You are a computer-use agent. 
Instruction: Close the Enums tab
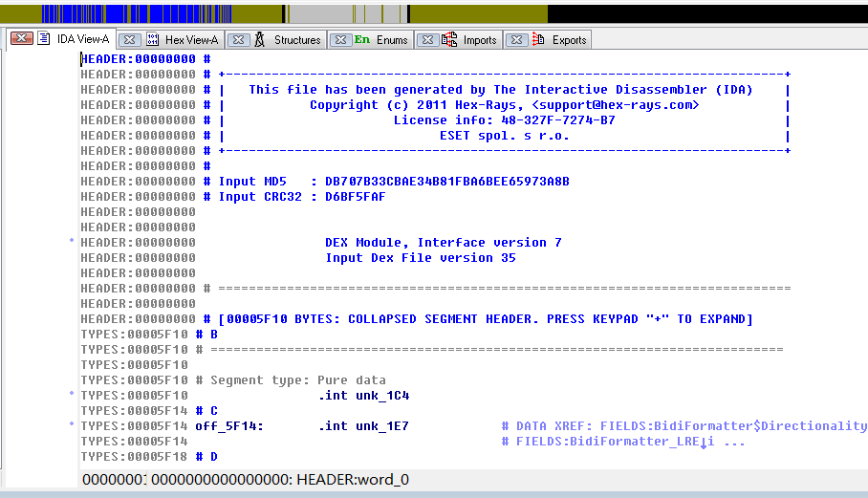tap(341, 40)
